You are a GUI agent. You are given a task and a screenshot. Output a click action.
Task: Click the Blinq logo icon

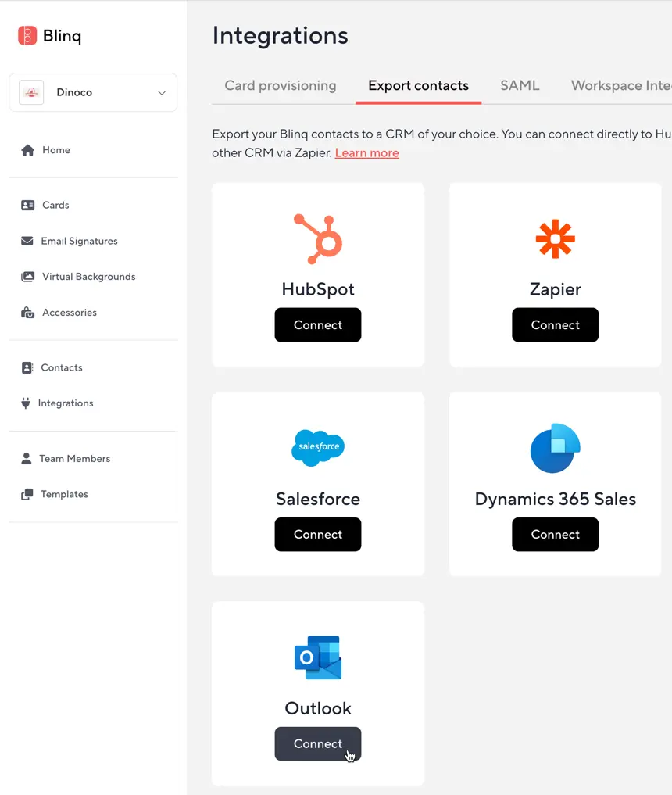[27, 35]
